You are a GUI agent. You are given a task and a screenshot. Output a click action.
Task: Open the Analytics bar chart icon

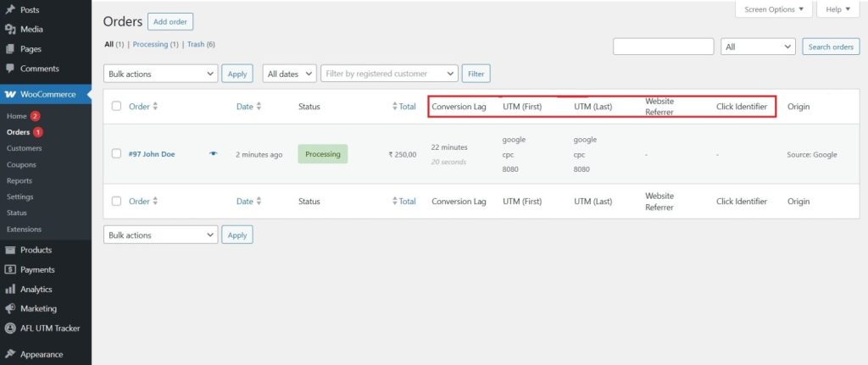(10, 290)
